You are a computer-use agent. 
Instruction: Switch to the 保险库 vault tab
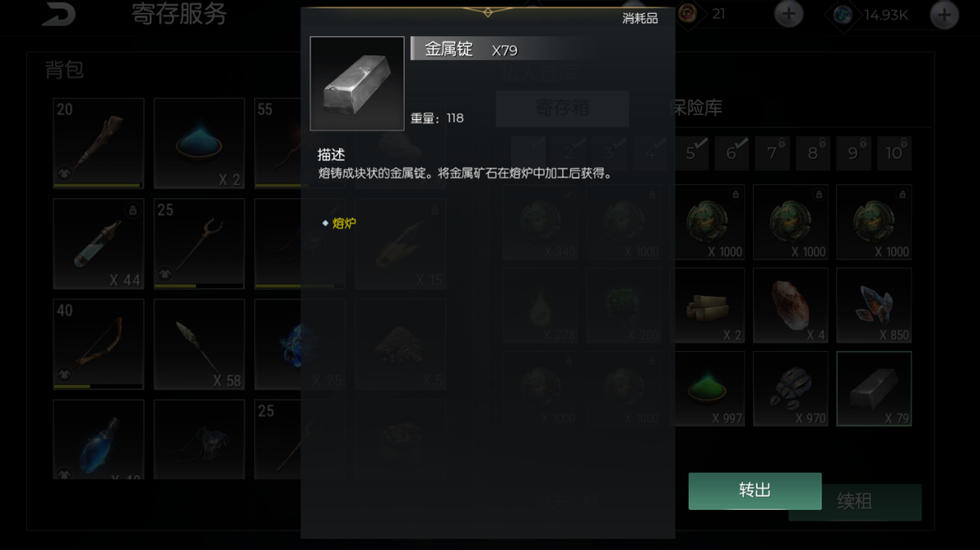point(695,108)
